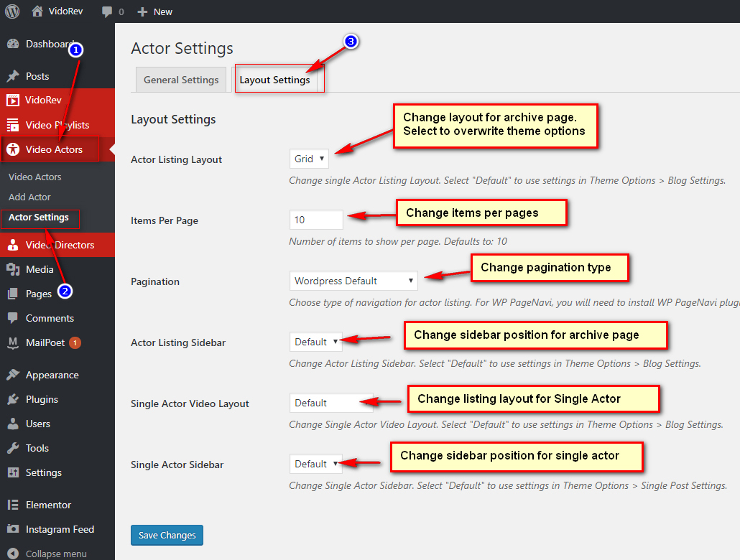740x560 pixels.
Task: Click the Tools wrench icon
Action: (x=13, y=448)
